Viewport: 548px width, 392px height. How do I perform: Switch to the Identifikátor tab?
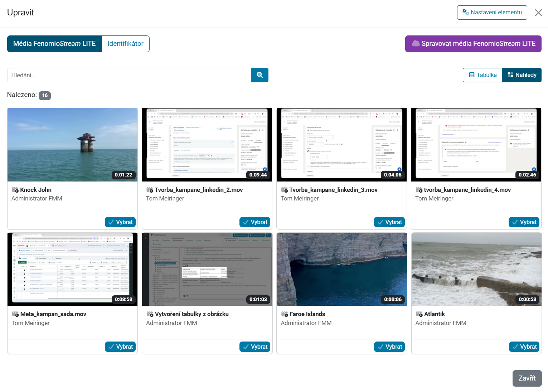point(126,44)
